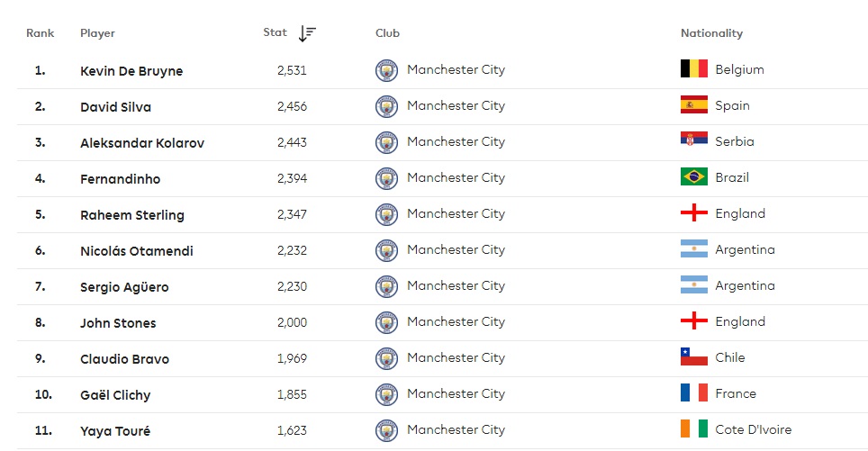Click Manchester City crest in Yaya Touré row
This screenshot has width=868, height=451.
pyautogui.click(x=386, y=430)
